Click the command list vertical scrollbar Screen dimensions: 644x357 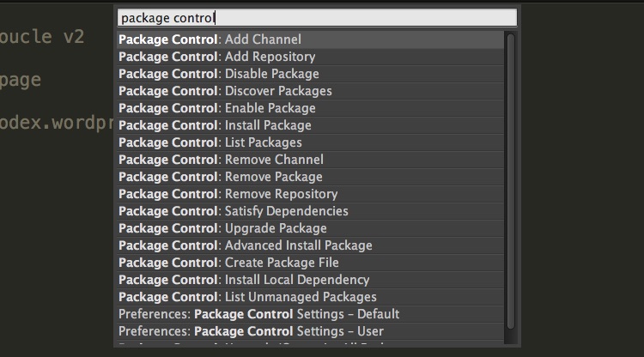click(511, 181)
